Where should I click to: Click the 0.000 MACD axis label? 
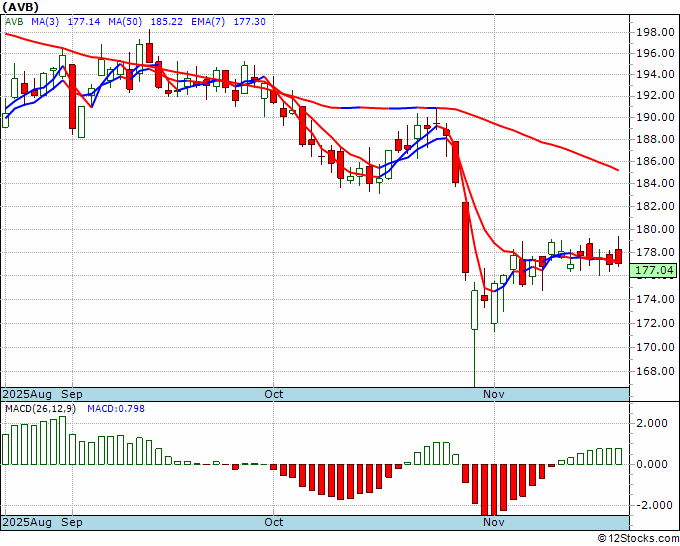[652, 464]
